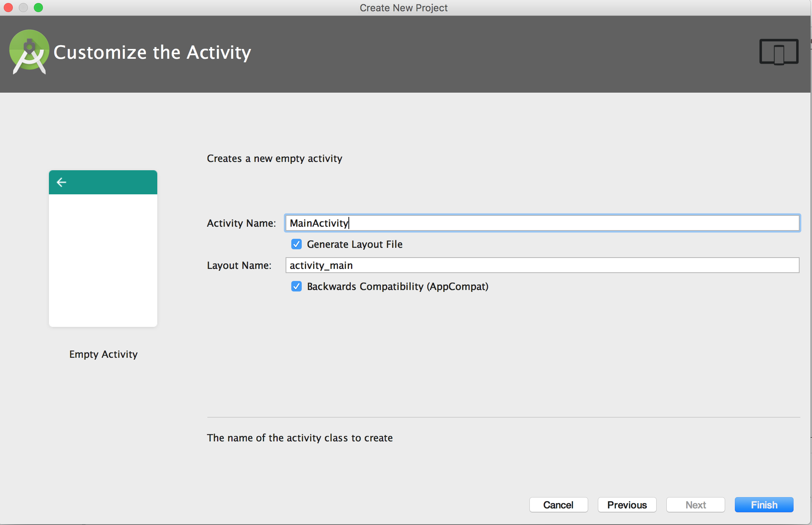Click Finish to create the project

764,505
